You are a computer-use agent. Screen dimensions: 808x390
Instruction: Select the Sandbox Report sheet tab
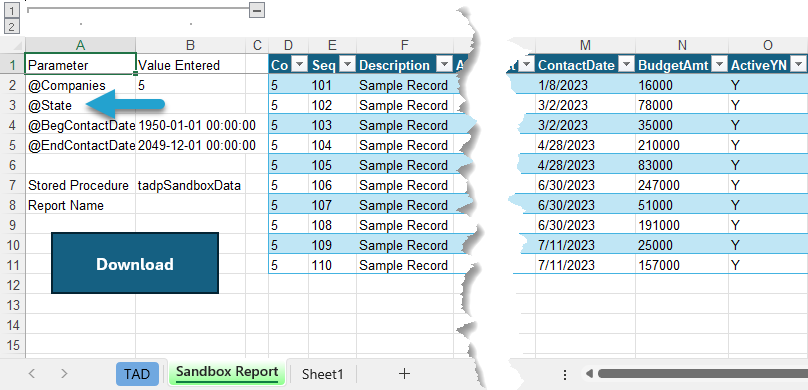click(226, 372)
